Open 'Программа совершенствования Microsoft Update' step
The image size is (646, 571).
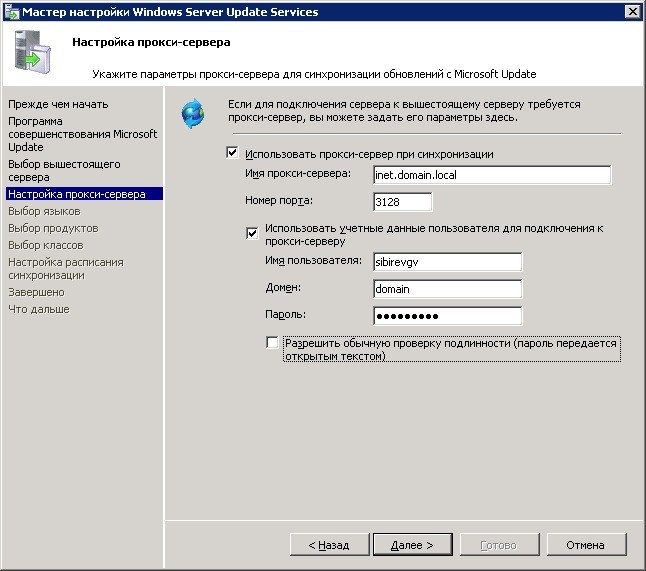coord(82,134)
